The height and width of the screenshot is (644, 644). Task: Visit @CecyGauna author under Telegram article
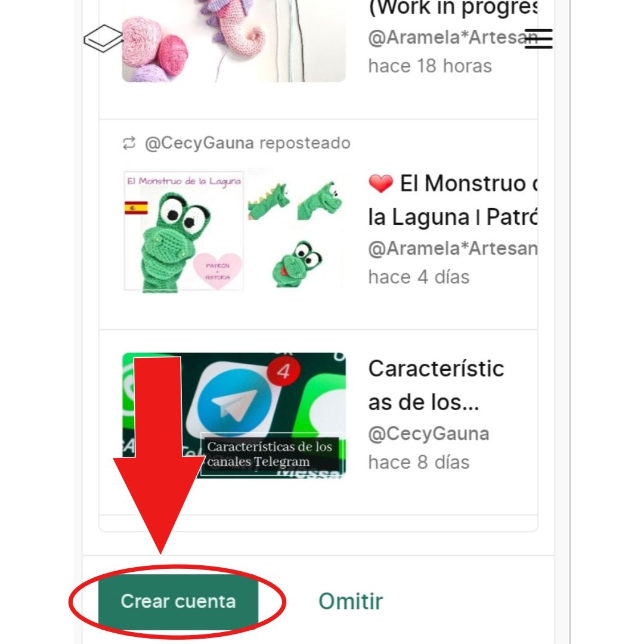(429, 434)
